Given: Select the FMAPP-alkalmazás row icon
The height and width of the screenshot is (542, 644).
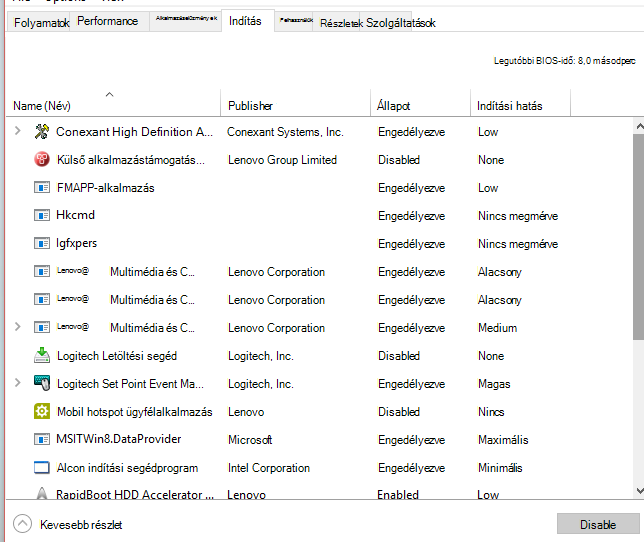Looking at the screenshot, I should (x=41, y=188).
